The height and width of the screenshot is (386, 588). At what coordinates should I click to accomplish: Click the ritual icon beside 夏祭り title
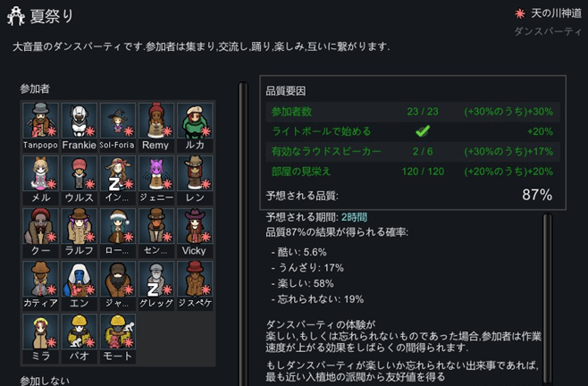(x=16, y=16)
